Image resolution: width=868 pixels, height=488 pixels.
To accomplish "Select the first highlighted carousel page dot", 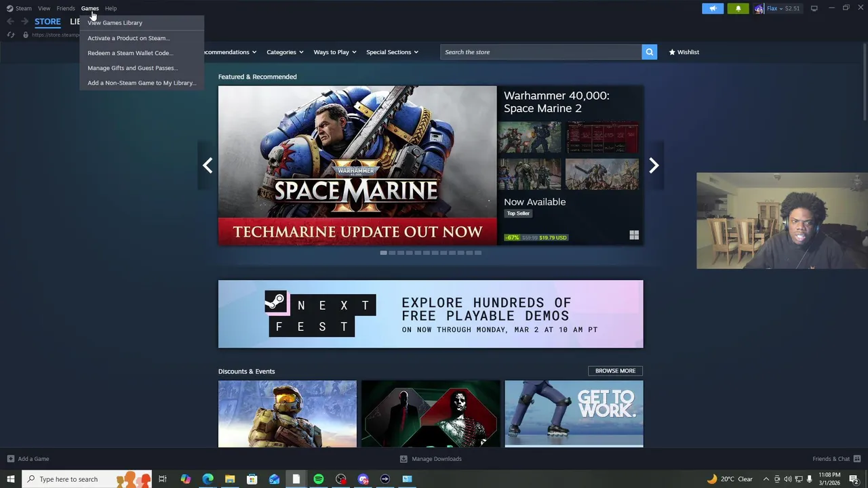I will coord(383,253).
